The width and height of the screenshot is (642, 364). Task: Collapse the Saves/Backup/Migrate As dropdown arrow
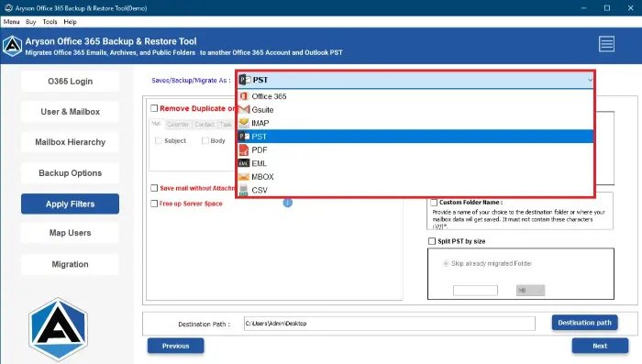[590, 80]
